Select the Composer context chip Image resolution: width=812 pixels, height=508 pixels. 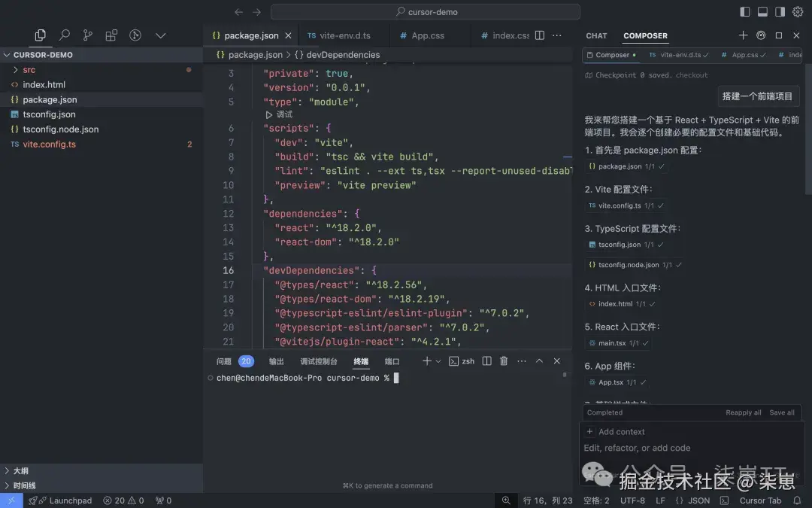pyautogui.click(x=611, y=55)
